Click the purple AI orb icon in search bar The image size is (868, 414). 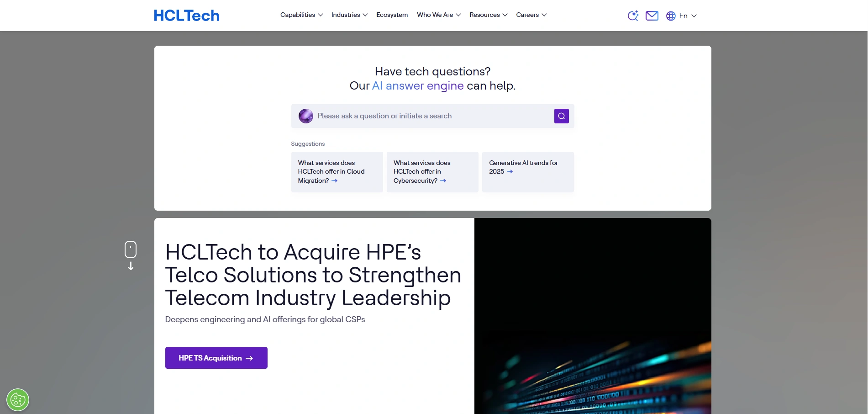(306, 116)
